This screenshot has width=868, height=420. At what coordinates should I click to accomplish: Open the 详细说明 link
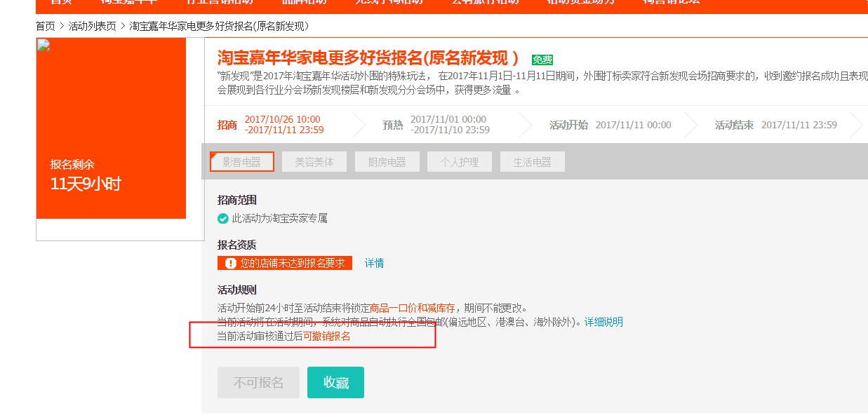point(603,322)
